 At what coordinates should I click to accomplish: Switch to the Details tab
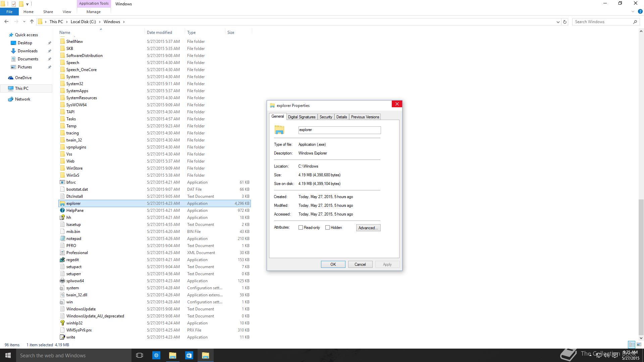341,117
